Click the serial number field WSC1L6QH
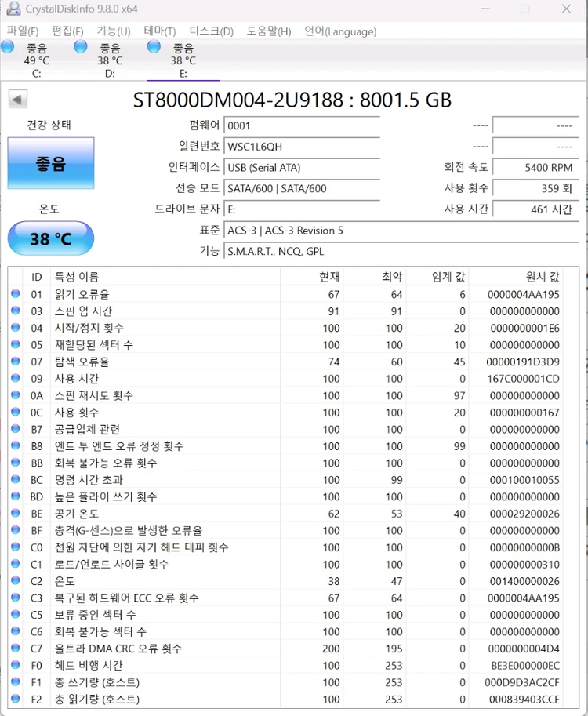The height and width of the screenshot is (716, 588). 302,147
